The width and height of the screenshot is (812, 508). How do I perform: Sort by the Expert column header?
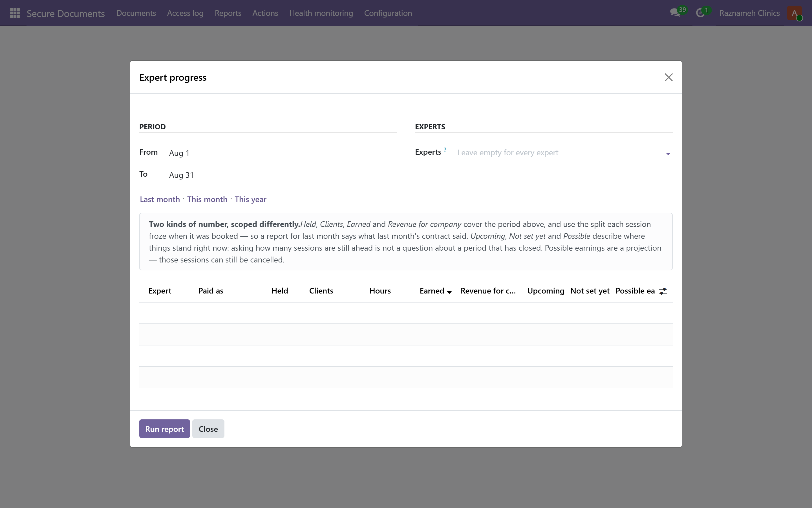pyautogui.click(x=160, y=291)
